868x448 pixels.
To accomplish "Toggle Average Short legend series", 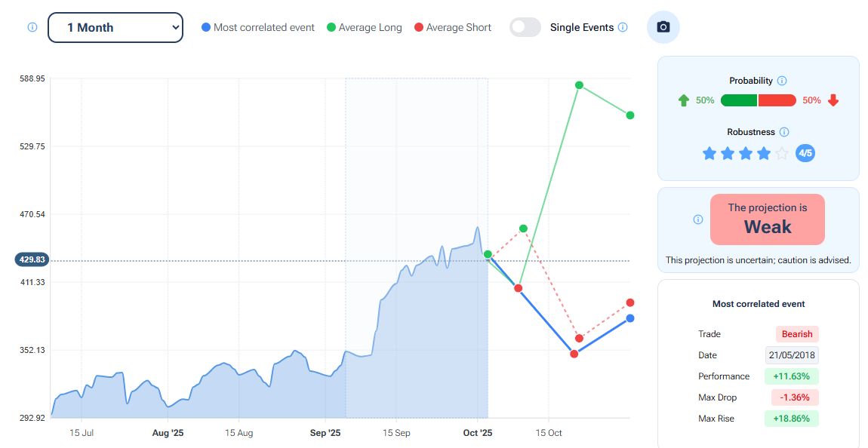I will [x=452, y=27].
